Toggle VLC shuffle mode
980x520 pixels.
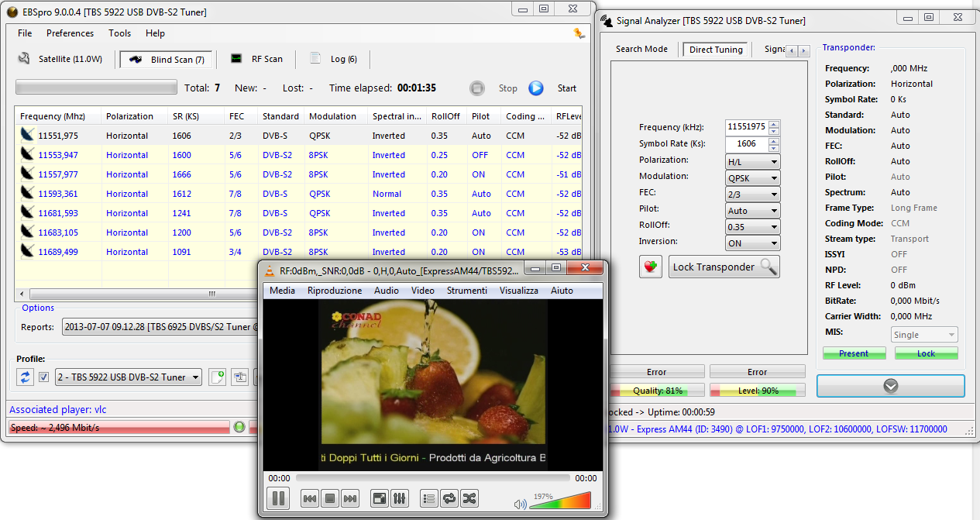pos(469,499)
